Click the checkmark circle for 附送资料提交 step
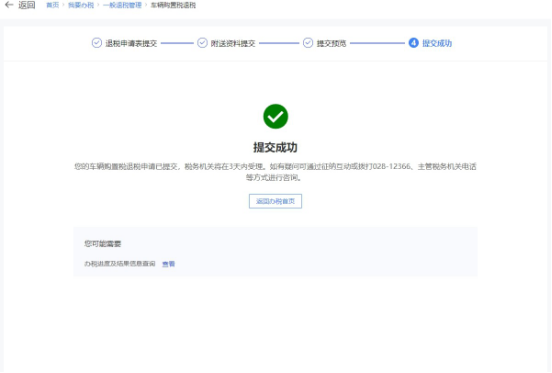The width and height of the screenshot is (552, 373). click(x=202, y=43)
